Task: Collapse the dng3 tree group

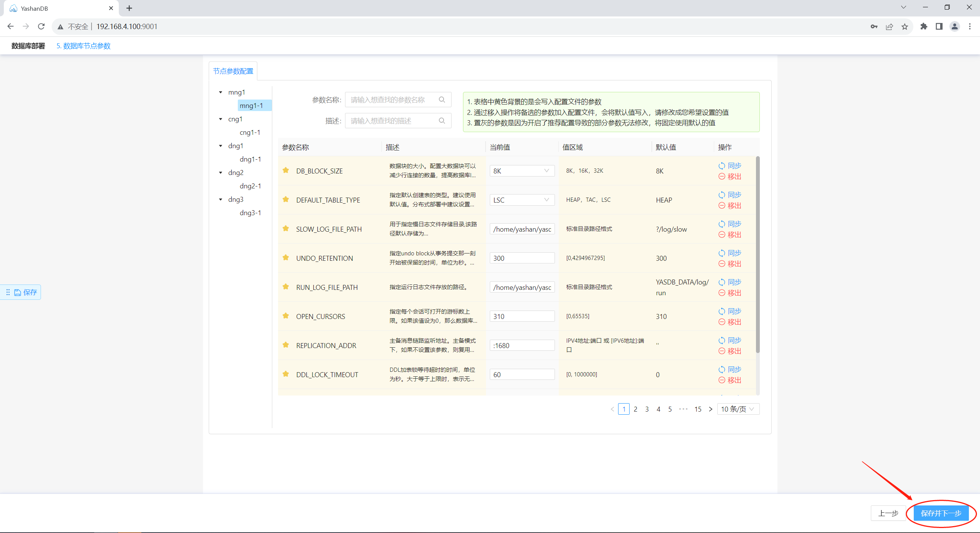Action: click(221, 199)
